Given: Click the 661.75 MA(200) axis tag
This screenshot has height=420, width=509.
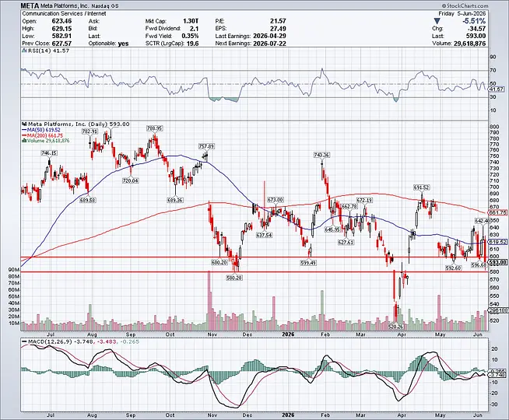Looking at the screenshot, I should click(497, 213).
